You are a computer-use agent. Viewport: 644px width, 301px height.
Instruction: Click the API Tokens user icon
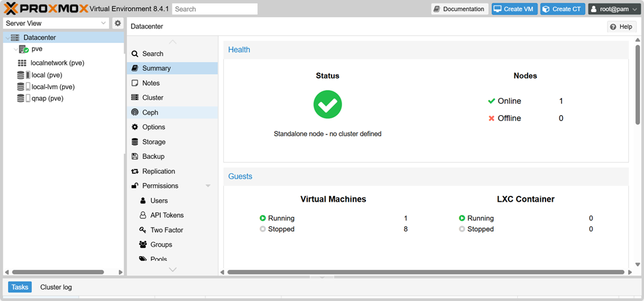coord(143,215)
